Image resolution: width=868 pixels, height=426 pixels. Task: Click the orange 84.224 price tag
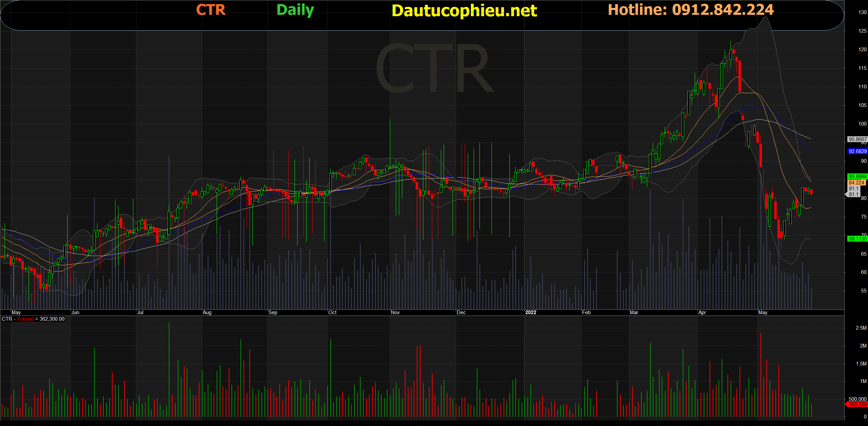point(857,183)
